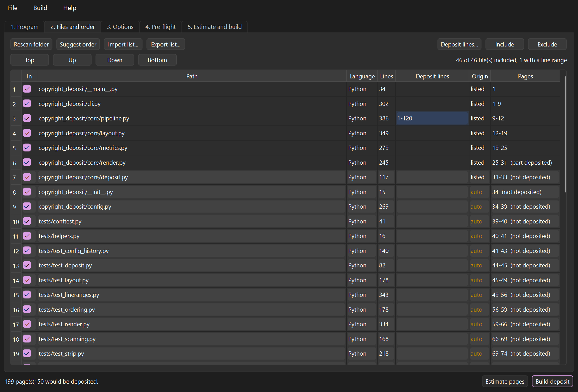Move selection to Top
Image resolution: width=578 pixels, height=392 pixels.
pos(30,60)
